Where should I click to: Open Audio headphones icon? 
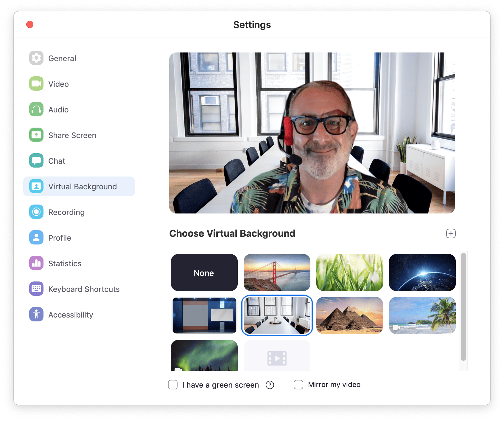[36, 109]
